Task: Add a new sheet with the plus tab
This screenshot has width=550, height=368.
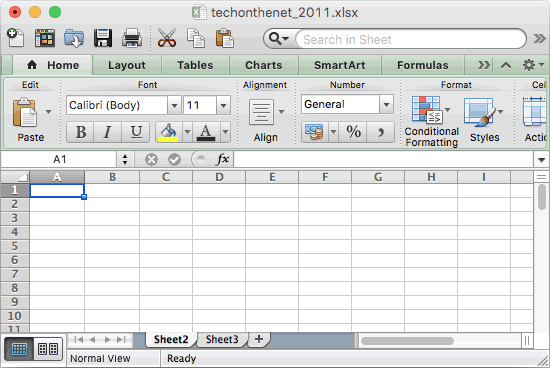Action: (x=259, y=339)
